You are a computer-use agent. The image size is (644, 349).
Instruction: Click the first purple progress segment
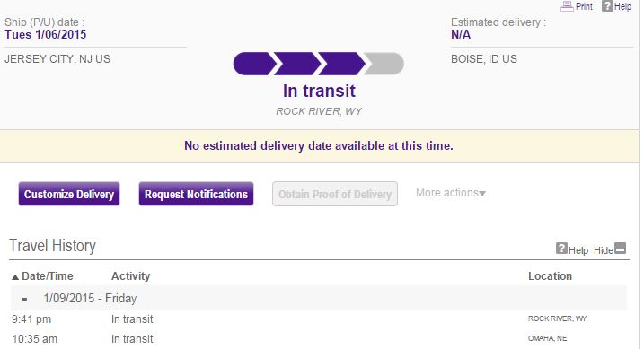(255, 64)
